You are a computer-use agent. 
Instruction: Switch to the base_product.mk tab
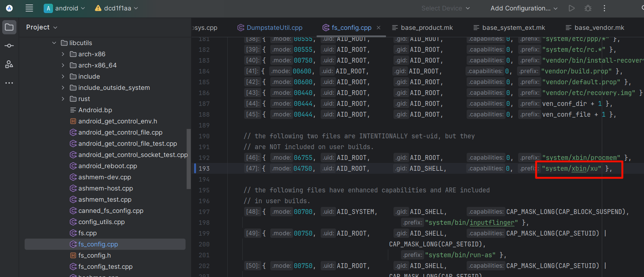(422, 28)
